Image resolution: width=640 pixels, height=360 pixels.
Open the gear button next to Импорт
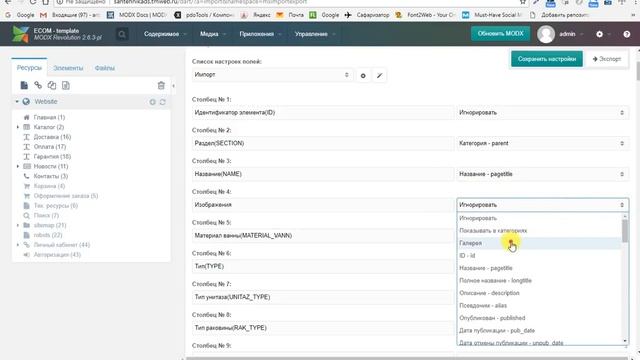(x=363, y=76)
